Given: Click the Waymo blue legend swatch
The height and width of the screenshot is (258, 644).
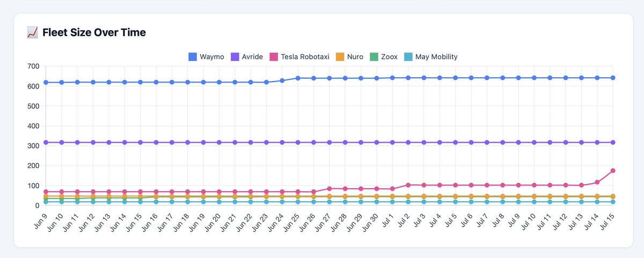Looking at the screenshot, I should tap(193, 56).
